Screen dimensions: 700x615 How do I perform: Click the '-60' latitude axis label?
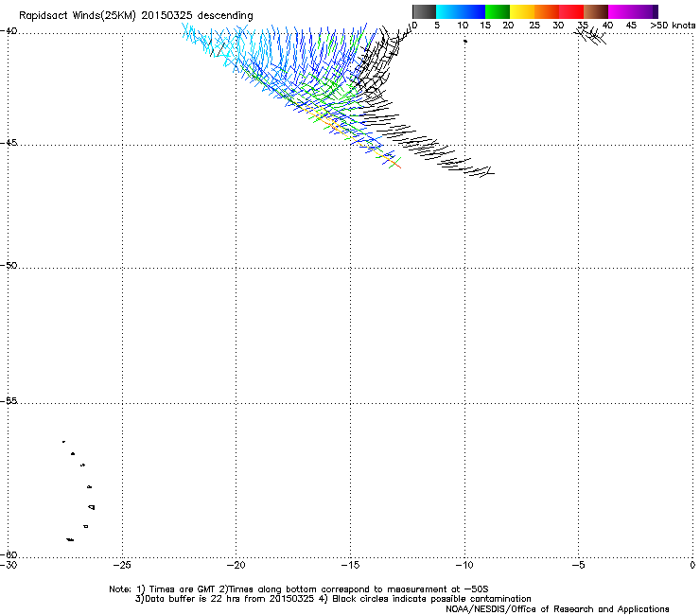coord(9,554)
